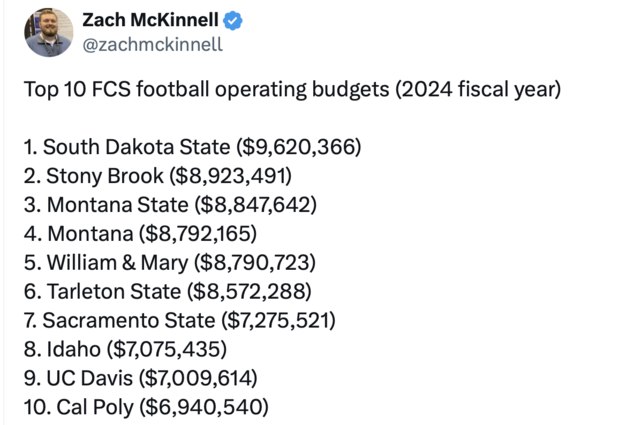Click the blue verified badge
Screen dimensions: 634x425
click(233, 21)
